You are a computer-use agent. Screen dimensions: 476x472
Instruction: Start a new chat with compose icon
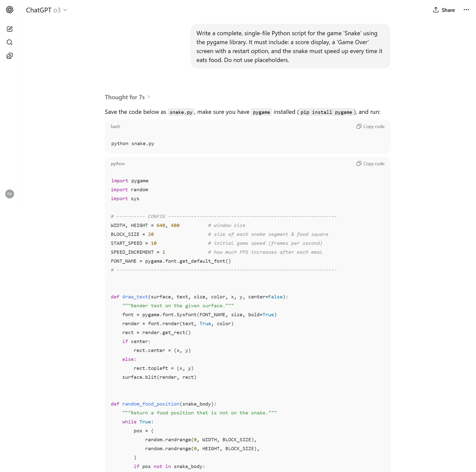click(x=10, y=29)
